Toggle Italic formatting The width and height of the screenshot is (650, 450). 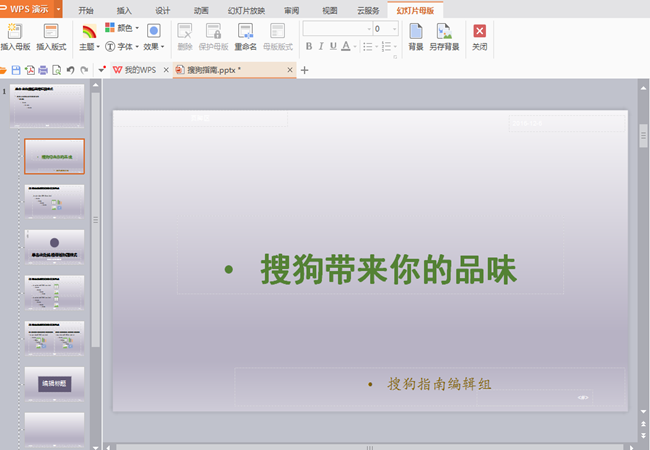[321, 46]
